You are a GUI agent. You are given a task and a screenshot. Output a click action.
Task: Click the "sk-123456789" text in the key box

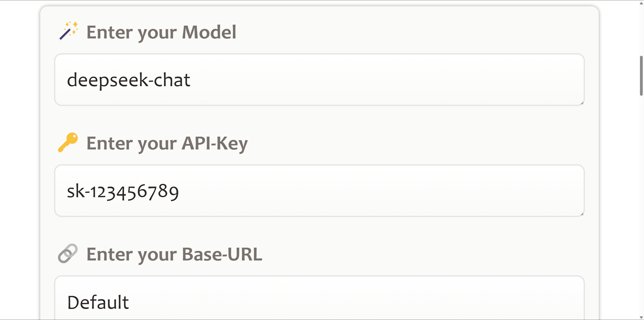pos(123,192)
